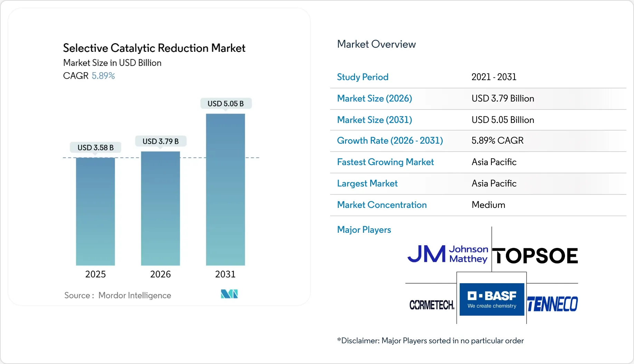Click the BASF We create chemistry logo
Viewport: 634px width, 364px height.
point(492,299)
